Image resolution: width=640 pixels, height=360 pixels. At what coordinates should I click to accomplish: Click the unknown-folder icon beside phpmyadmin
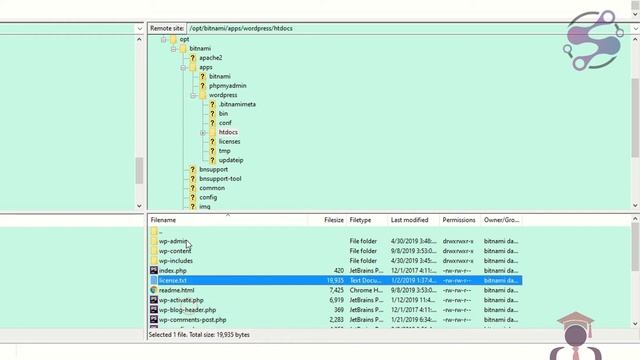(202, 86)
